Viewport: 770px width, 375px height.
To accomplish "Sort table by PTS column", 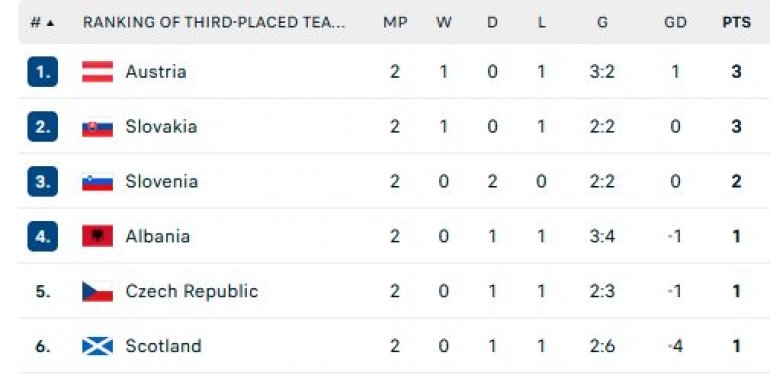I will 736,22.
